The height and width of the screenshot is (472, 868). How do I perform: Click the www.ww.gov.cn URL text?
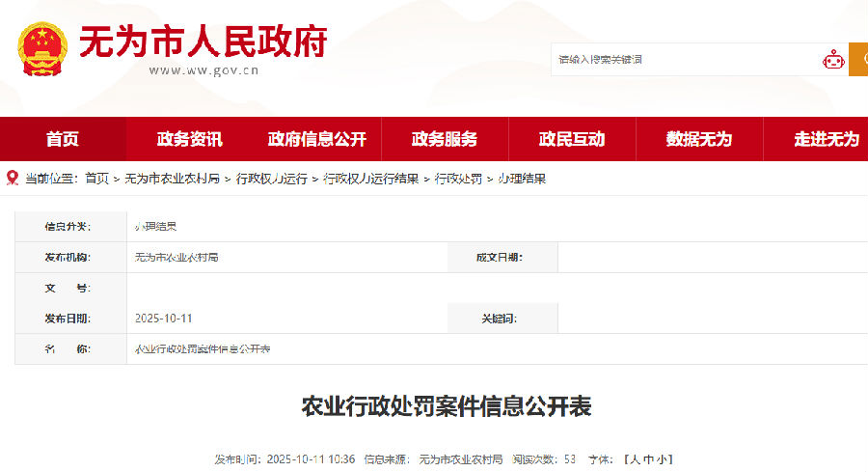203,70
